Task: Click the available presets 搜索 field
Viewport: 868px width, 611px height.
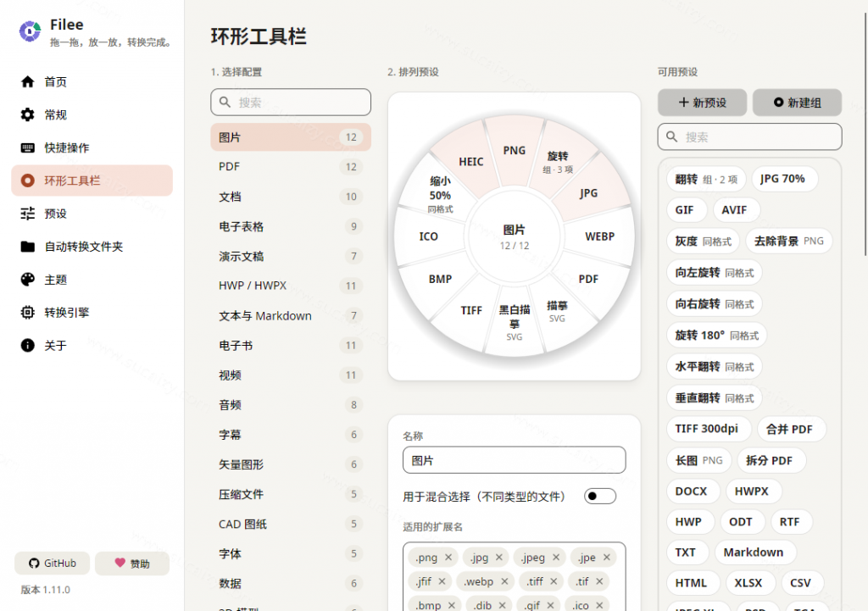Action: (x=749, y=136)
